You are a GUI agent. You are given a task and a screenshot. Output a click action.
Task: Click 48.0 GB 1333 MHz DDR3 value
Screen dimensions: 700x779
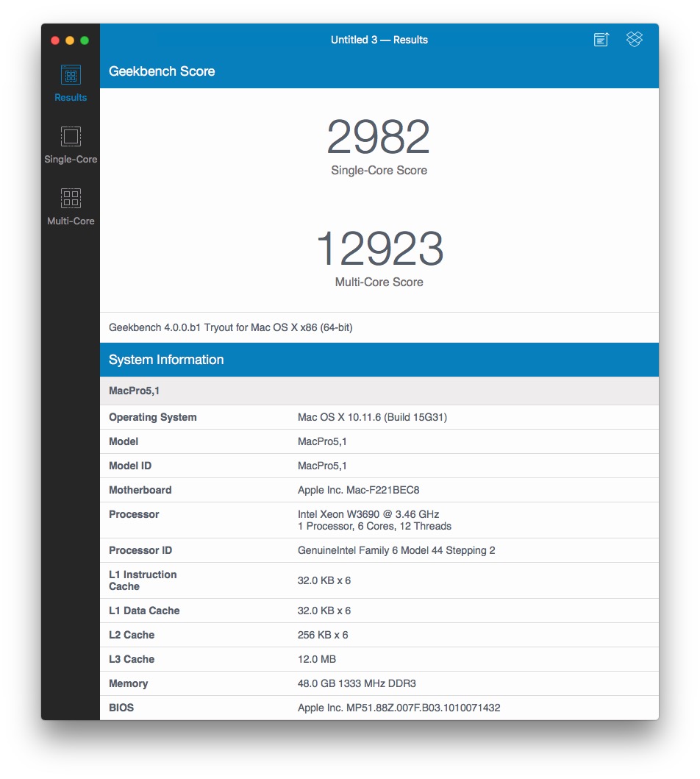(357, 683)
